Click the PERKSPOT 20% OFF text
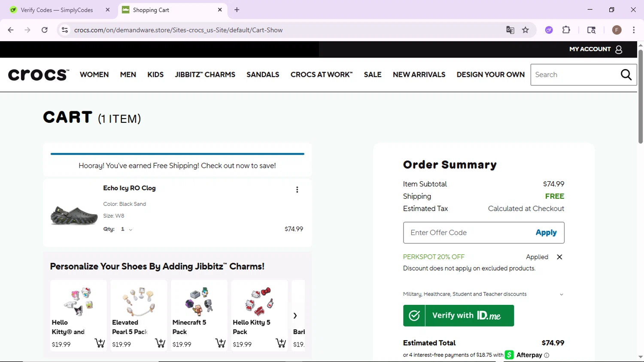The height and width of the screenshot is (362, 644). [434, 257]
